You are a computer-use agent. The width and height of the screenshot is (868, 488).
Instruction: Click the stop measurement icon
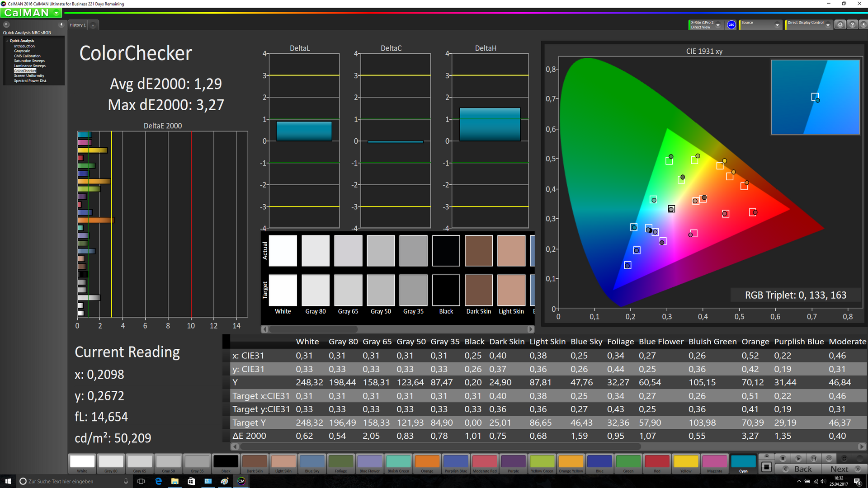tap(783, 458)
